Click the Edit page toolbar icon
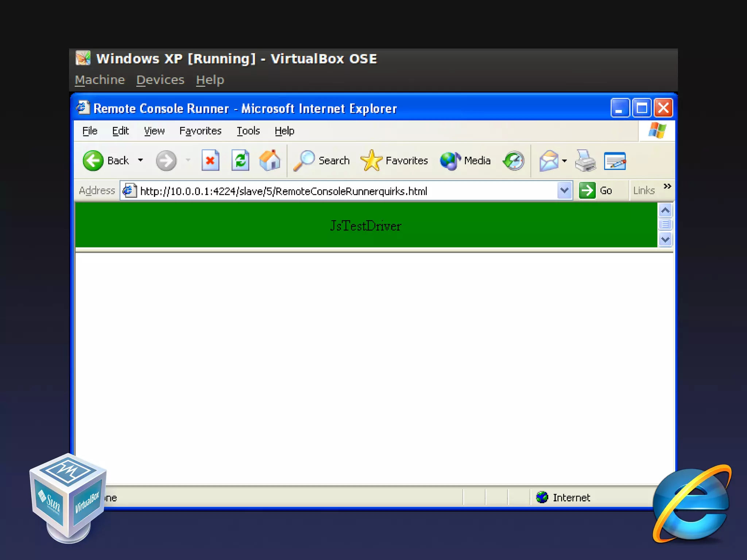 (x=615, y=161)
